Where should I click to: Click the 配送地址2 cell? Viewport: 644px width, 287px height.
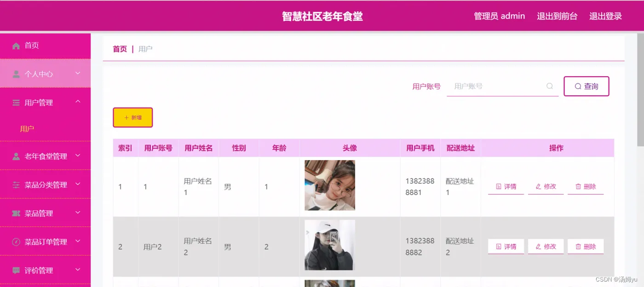[x=460, y=247]
